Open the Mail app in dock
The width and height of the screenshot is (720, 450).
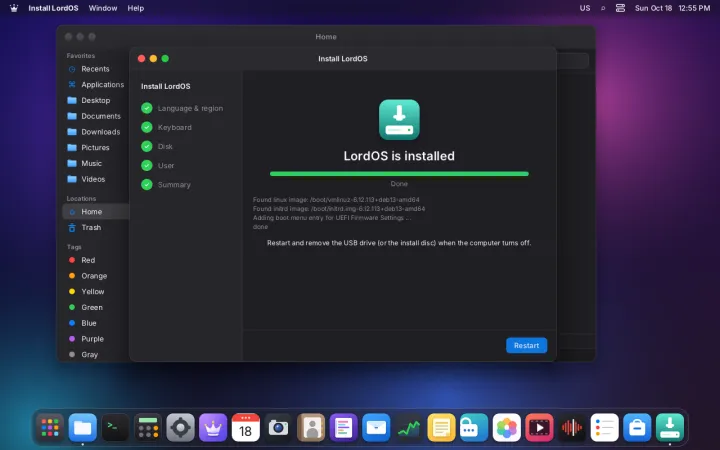[x=376, y=428]
